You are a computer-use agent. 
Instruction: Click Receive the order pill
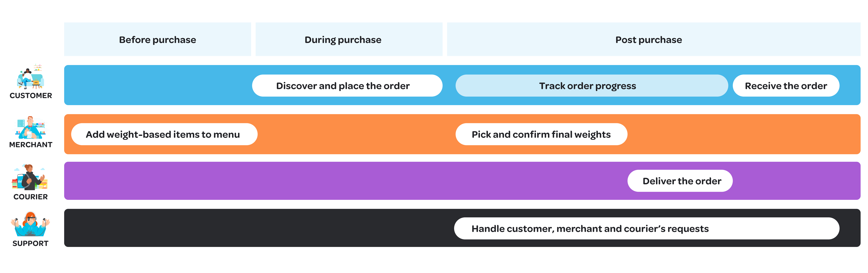coord(786,86)
